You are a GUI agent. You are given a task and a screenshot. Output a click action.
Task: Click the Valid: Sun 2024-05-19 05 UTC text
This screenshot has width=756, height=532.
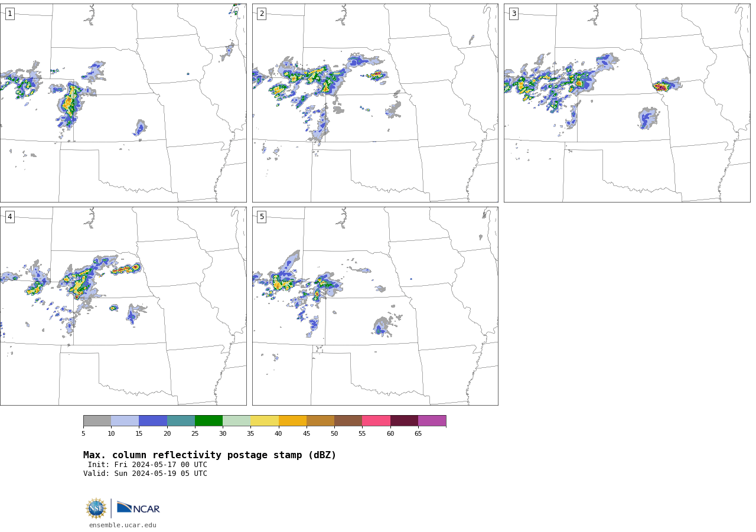click(x=145, y=474)
